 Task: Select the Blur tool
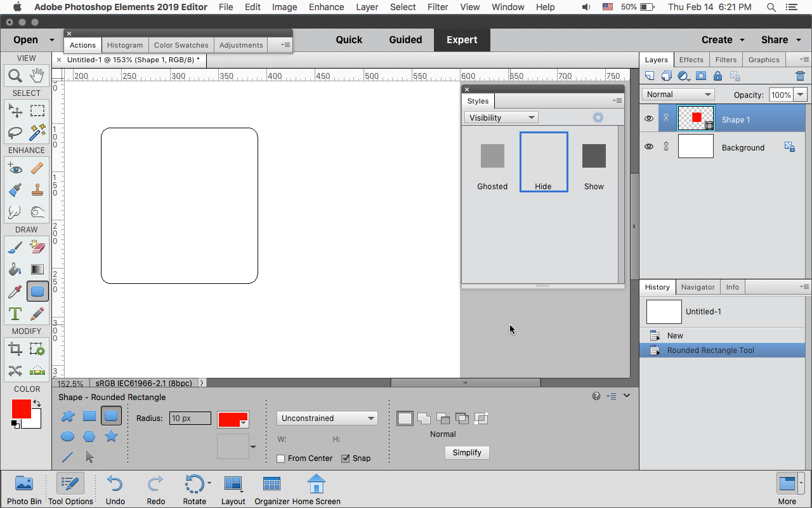point(15,211)
